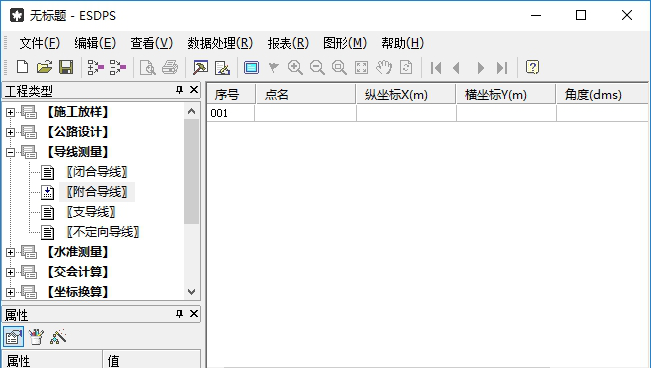Select 〖不定向导线〗 in the tree
651x382 pixels.
tap(103, 232)
